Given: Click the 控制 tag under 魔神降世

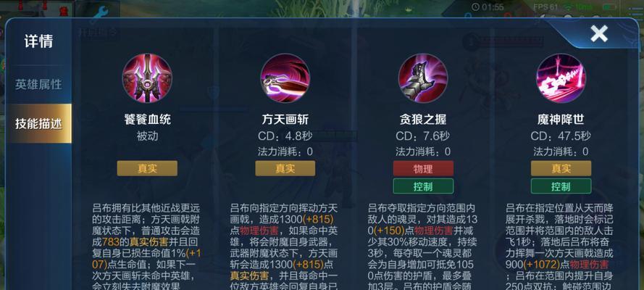Looking at the screenshot, I should (x=561, y=186).
